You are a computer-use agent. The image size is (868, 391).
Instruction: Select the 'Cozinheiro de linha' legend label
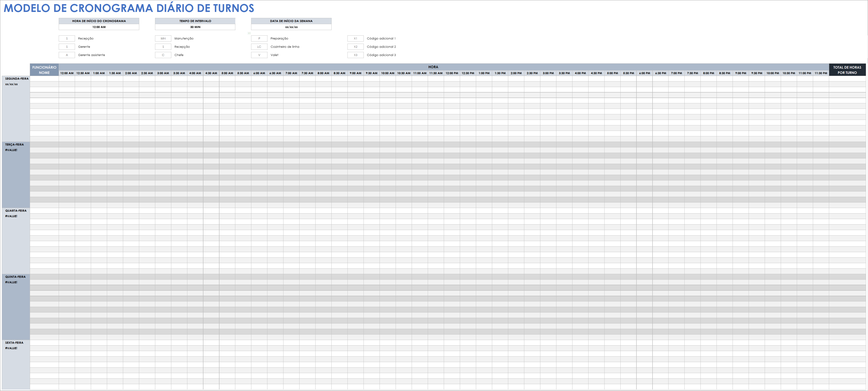pyautogui.click(x=285, y=47)
